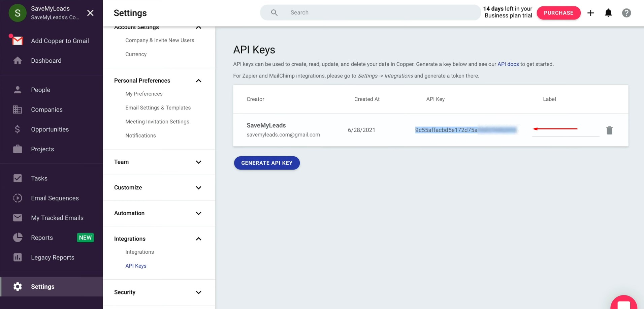Image resolution: width=644 pixels, height=309 pixels.
Task: Click the Legacy Reports bar chart icon
Action: (18, 257)
